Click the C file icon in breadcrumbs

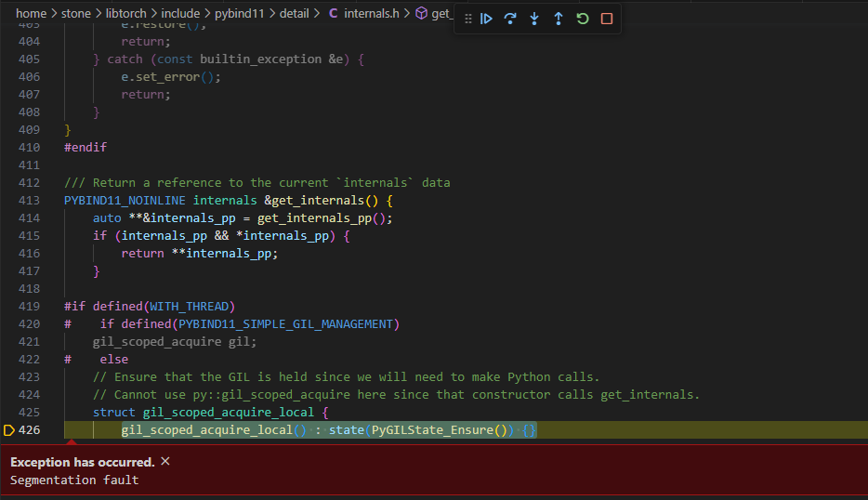334,14
